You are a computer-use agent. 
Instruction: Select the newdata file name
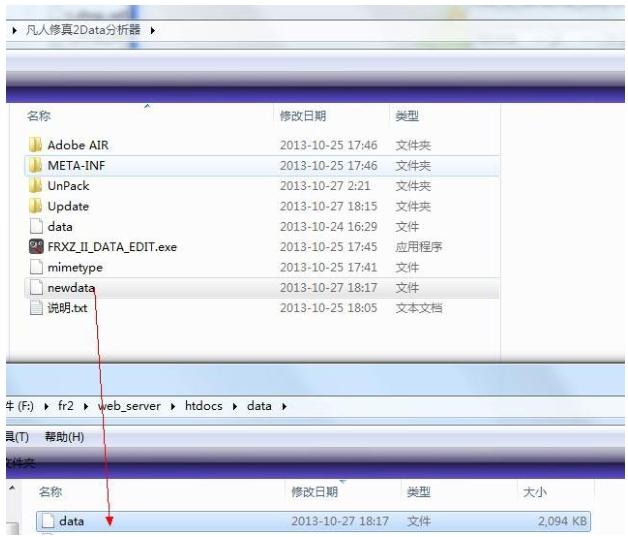tap(71, 288)
